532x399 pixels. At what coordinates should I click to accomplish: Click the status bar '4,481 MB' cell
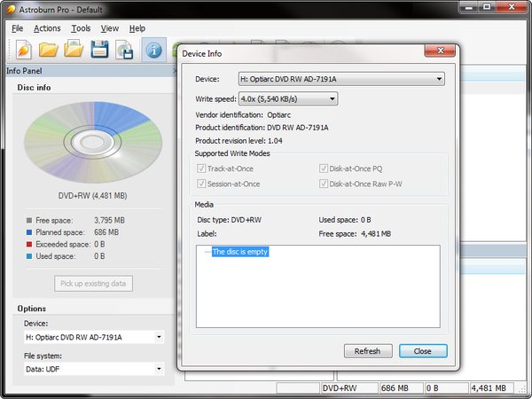(x=492, y=388)
